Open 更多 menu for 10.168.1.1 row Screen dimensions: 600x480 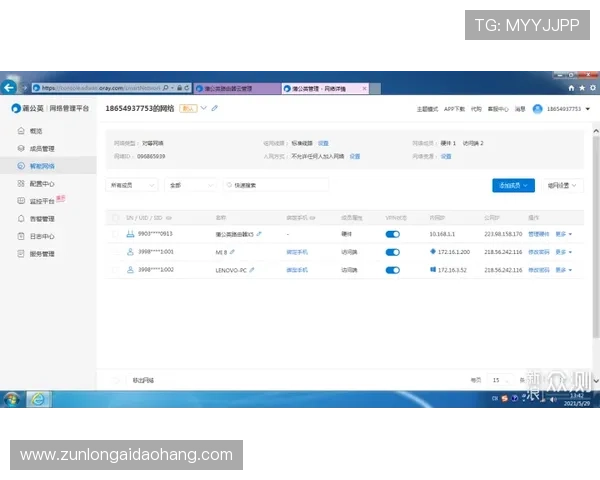pyautogui.click(x=564, y=234)
